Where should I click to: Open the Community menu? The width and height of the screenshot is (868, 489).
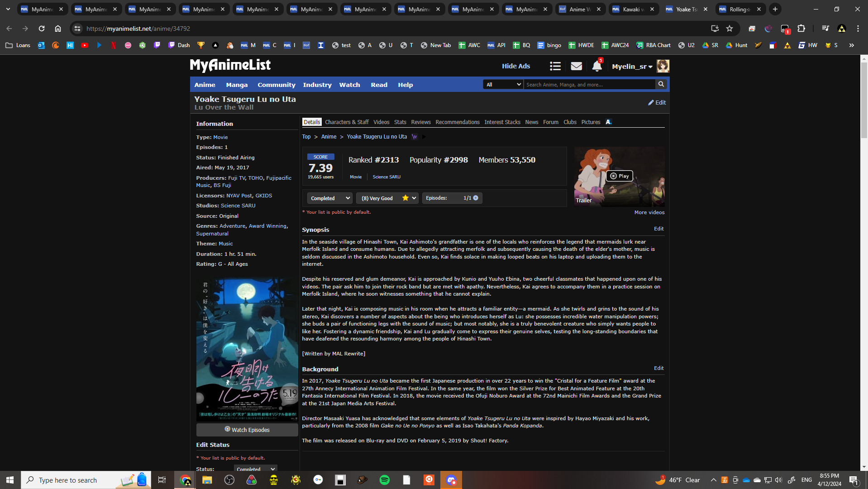[x=277, y=85]
